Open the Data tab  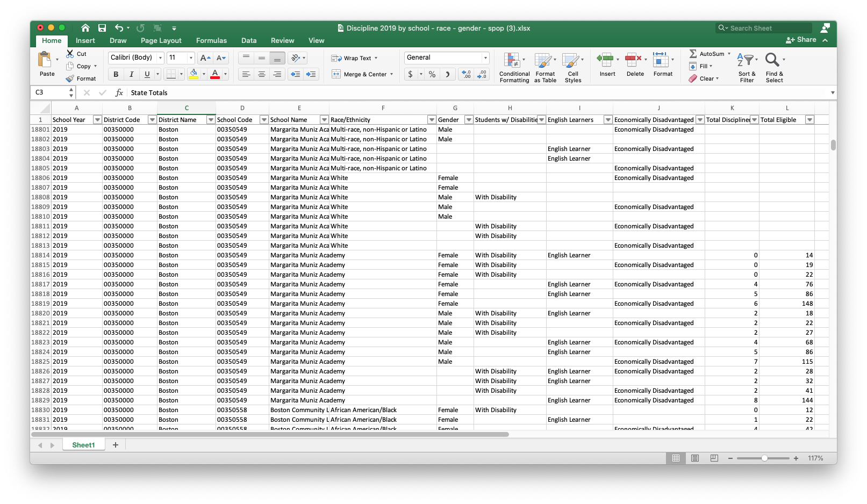pos(249,41)
